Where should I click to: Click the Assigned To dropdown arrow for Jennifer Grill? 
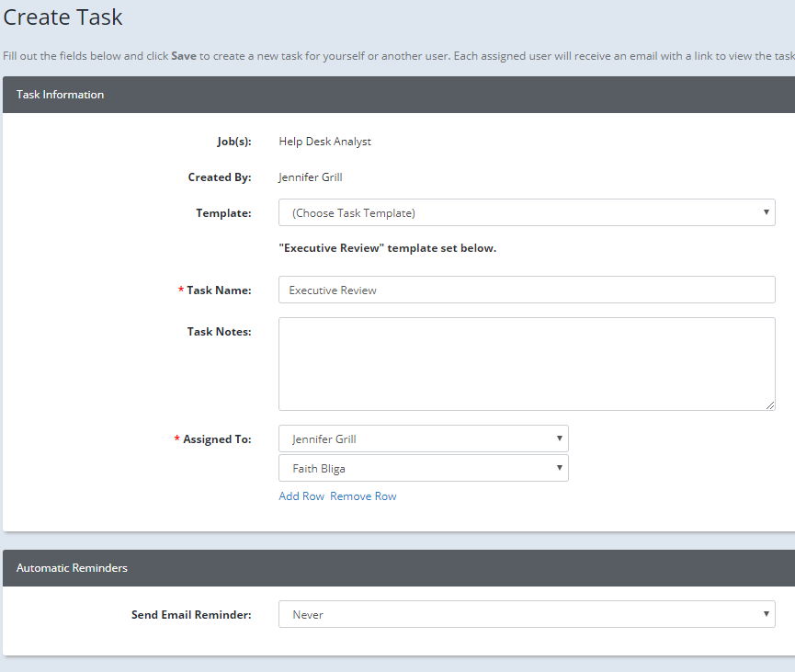(x=559, y=439)
